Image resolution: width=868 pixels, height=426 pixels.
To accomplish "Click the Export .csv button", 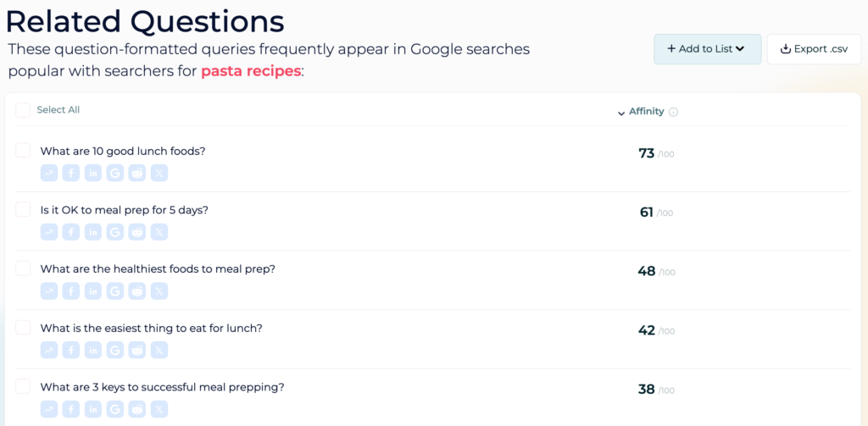I will pos(814,48).
